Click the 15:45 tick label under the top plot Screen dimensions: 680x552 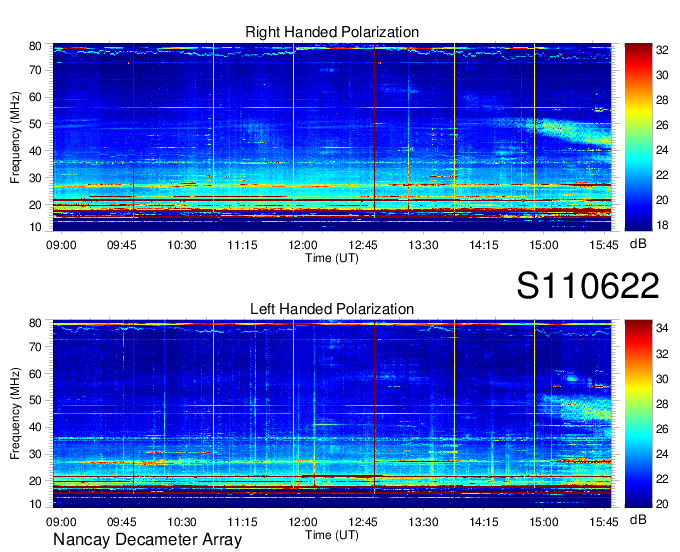pyautogui.click(x=604, y=245)
